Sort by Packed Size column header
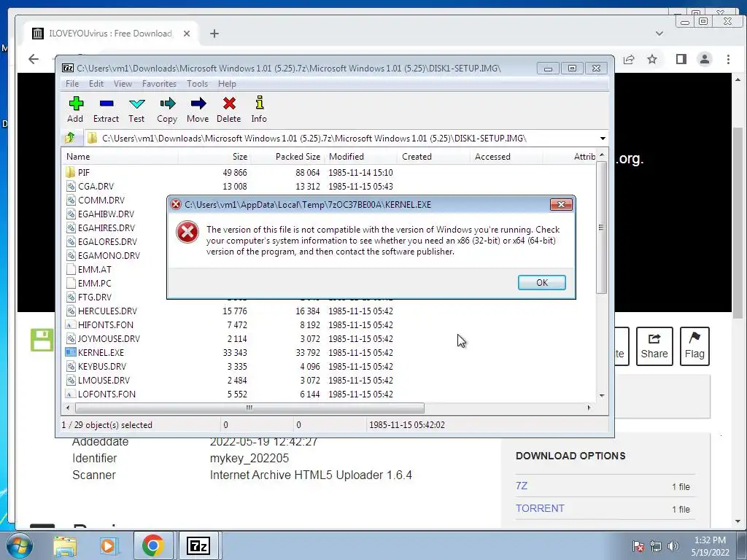The height and width of the screenshot is (560, 747). [287, 157]
